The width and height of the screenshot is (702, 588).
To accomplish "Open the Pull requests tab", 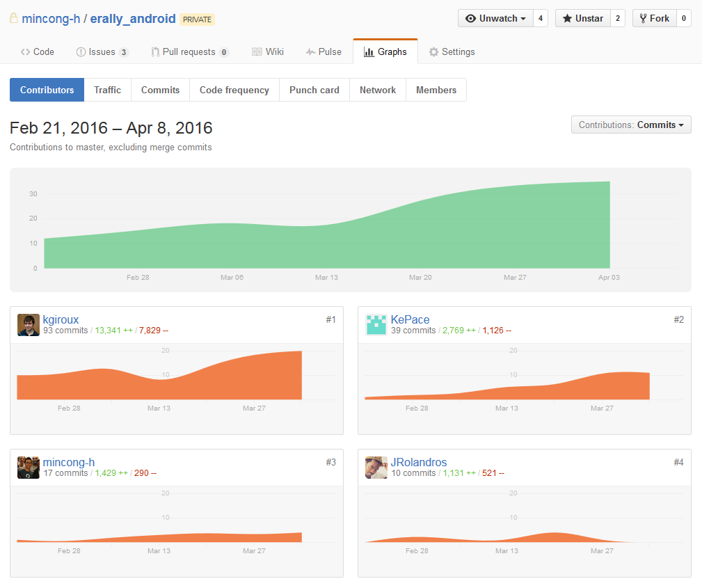I will (190, 52).
